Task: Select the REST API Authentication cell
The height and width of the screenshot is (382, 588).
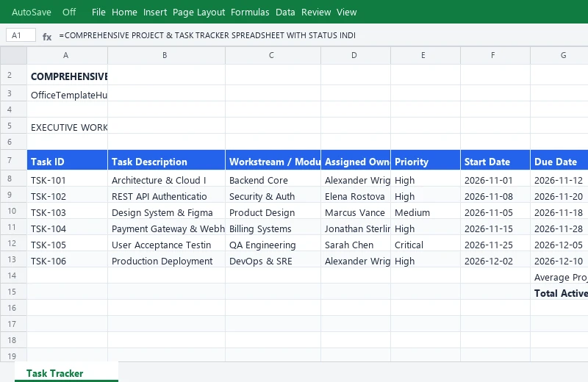Action: pos(167,195)
